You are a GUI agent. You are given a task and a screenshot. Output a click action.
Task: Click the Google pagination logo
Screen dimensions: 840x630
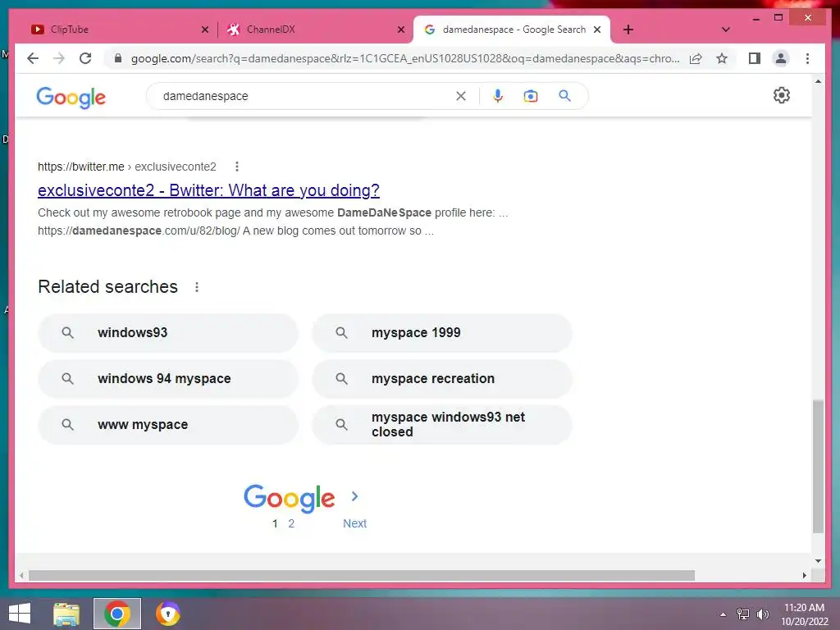(290, 498)
